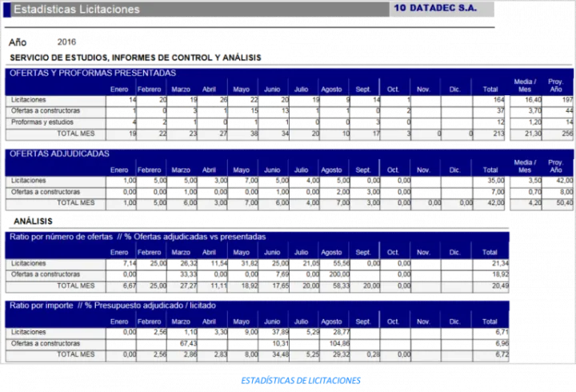Select the Licitaciones ratio total 21,34
The image size is (576, 392).
tap(500, 263)
